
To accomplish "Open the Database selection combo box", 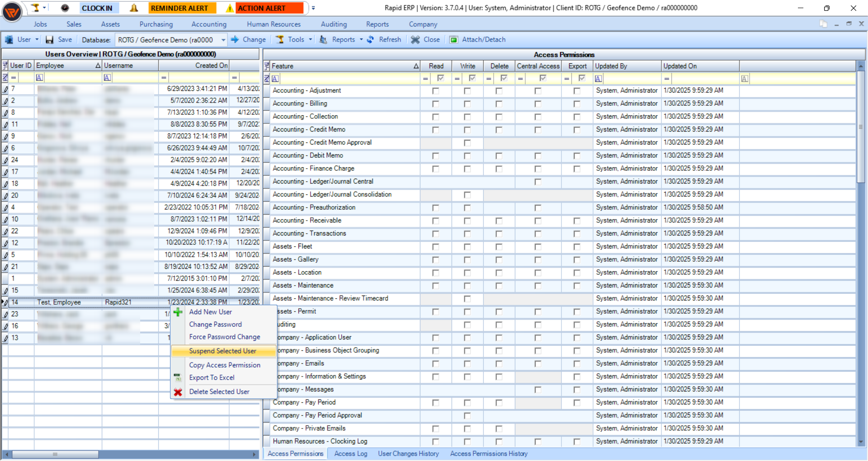I will point(170,40).
